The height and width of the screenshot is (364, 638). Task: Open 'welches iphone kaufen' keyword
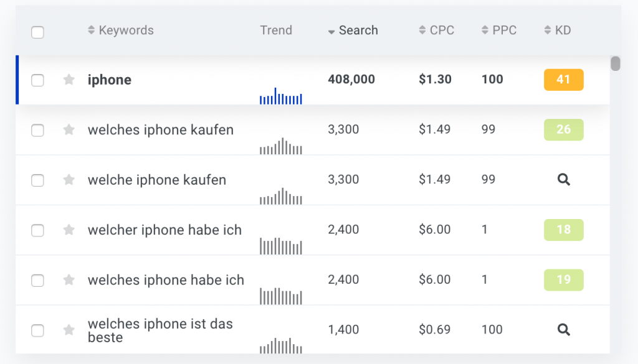pyautogui.click(x=160, y=130)
